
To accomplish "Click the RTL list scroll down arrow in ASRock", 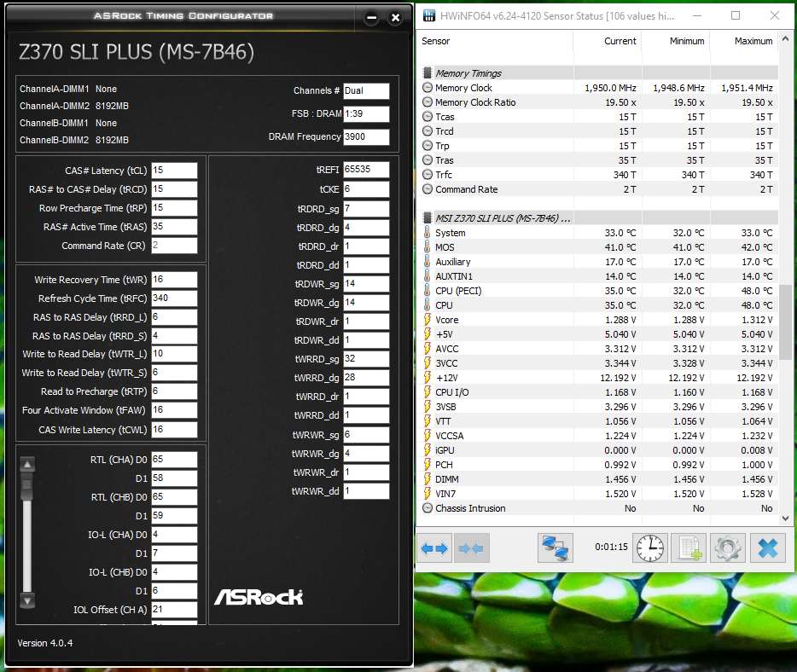I will click(27, 601).
